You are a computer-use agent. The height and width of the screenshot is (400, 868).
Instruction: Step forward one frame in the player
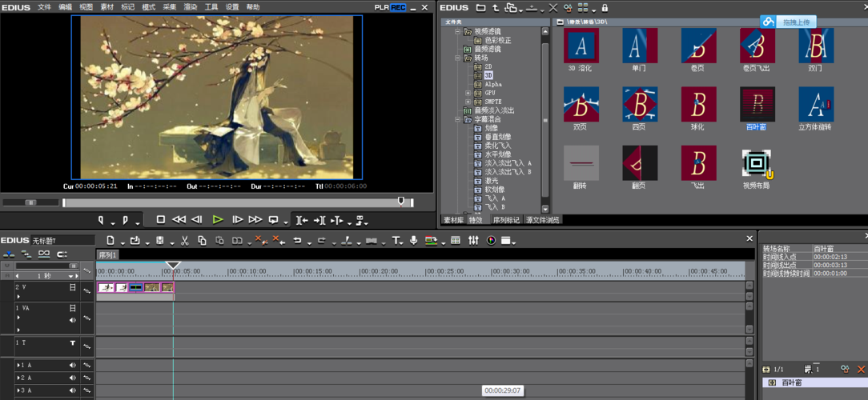tap(238, 220)
